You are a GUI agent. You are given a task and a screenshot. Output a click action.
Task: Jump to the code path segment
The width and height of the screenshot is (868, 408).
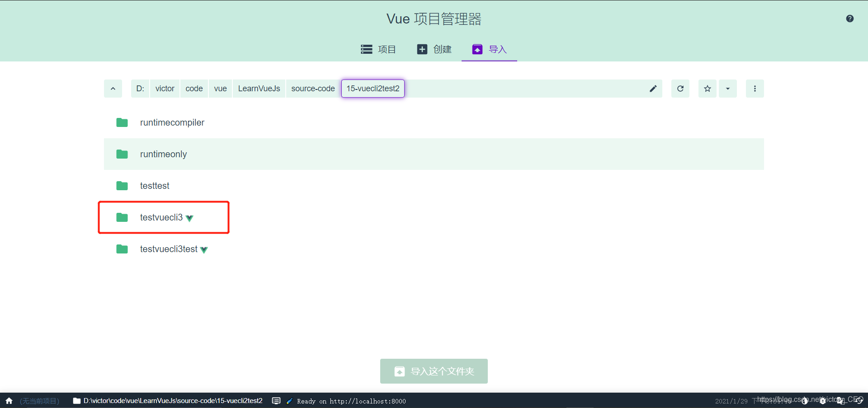(194, 89)
